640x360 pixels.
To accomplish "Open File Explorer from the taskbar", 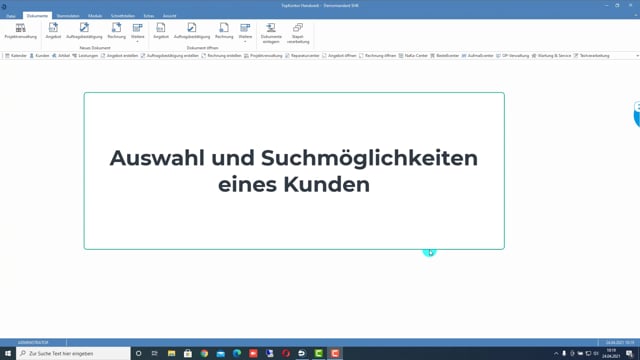I will 171,353.
